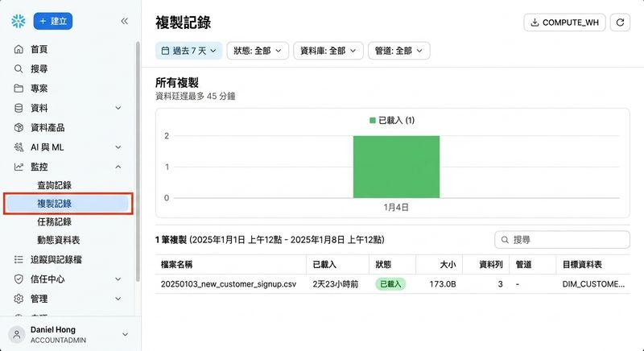This screenshot has height=351, width=644.
Task: Click the 建立 create button
Action: 53,22
